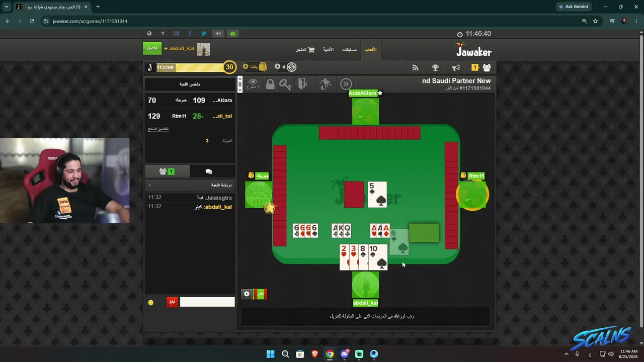Open the مسابقات competitions tab

click(x=349, y=50)
